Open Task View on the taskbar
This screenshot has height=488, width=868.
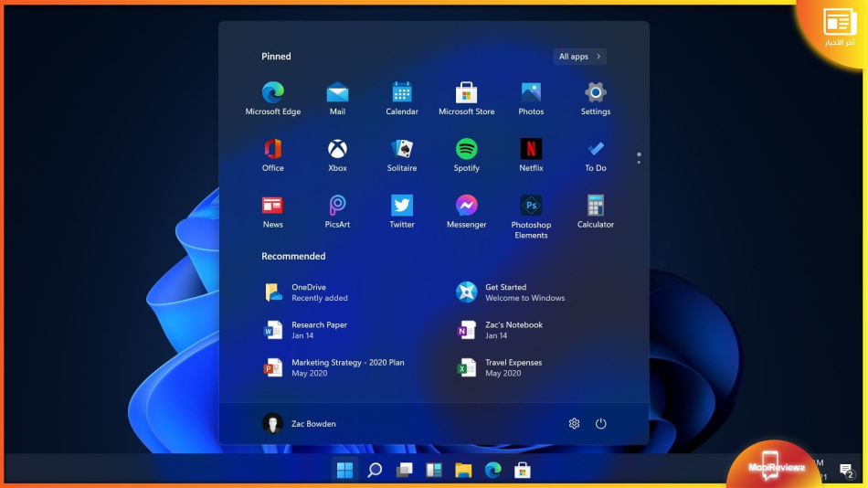(x=404, y=471)
